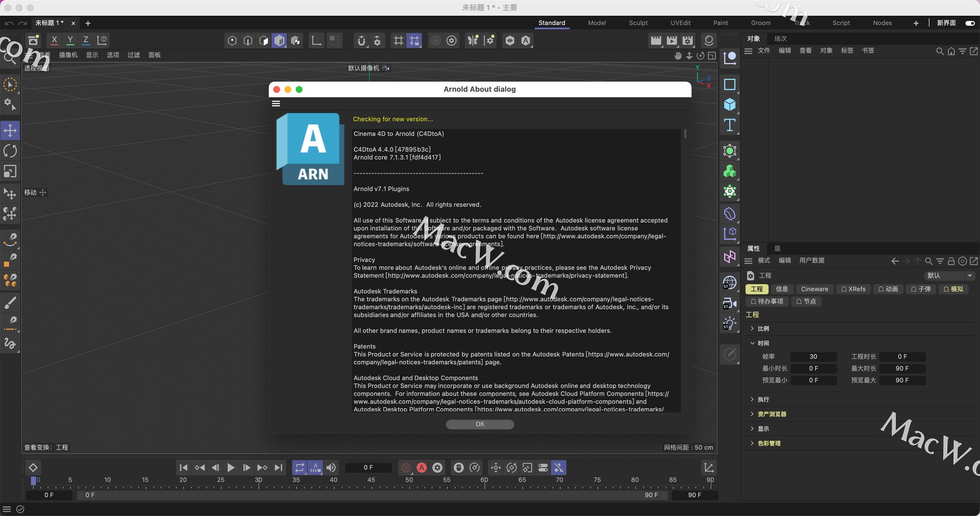Click the timeline playhead at frame 0
The image size is (980, 516).
[34, 481]
